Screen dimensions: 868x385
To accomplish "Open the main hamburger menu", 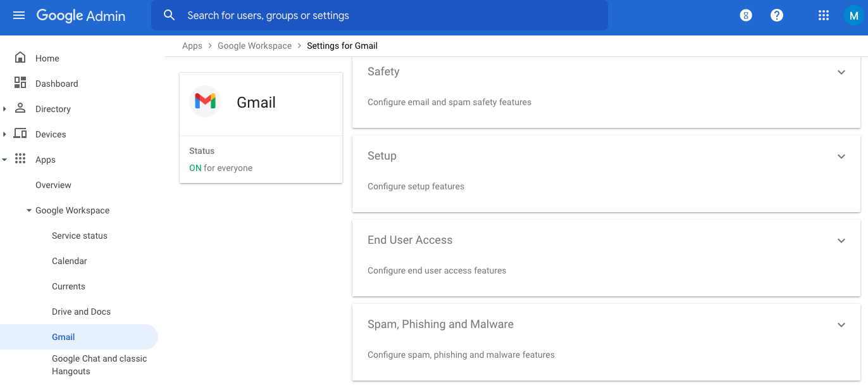I will 19,15.
